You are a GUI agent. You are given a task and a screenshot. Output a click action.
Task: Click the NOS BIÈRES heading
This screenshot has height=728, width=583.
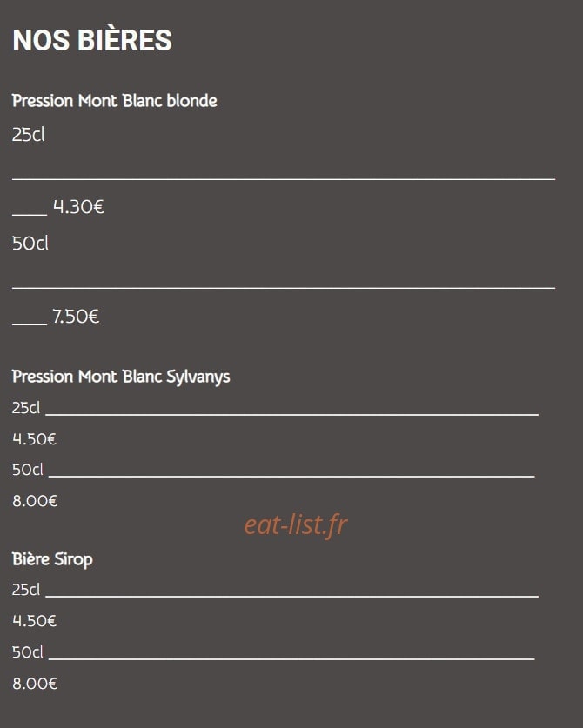click(x=92, y=40)
